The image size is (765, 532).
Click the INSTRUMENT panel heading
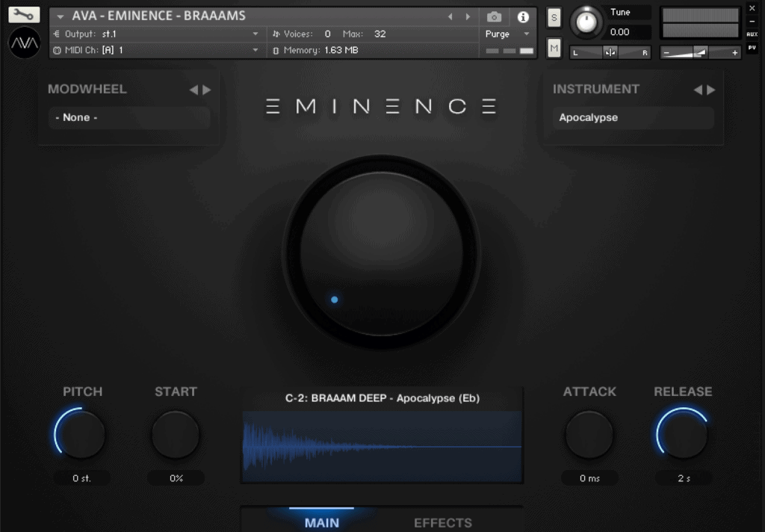coord(595,90)
